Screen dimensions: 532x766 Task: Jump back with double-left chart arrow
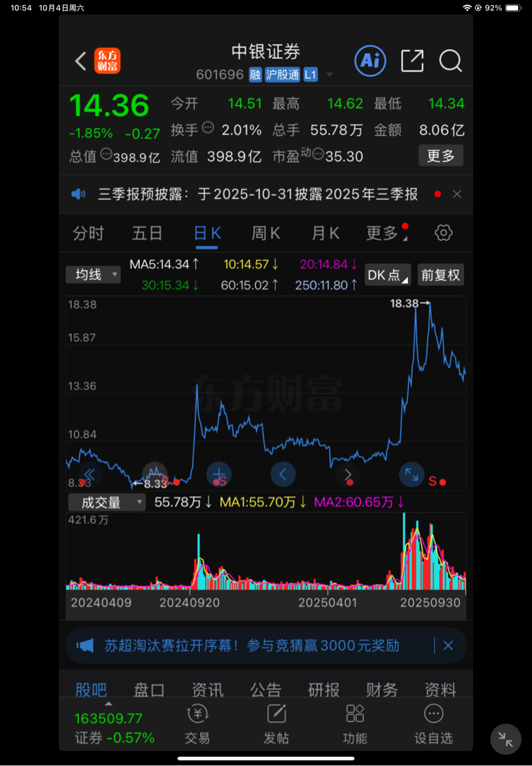pyautogui.click(x=89, y=474)
